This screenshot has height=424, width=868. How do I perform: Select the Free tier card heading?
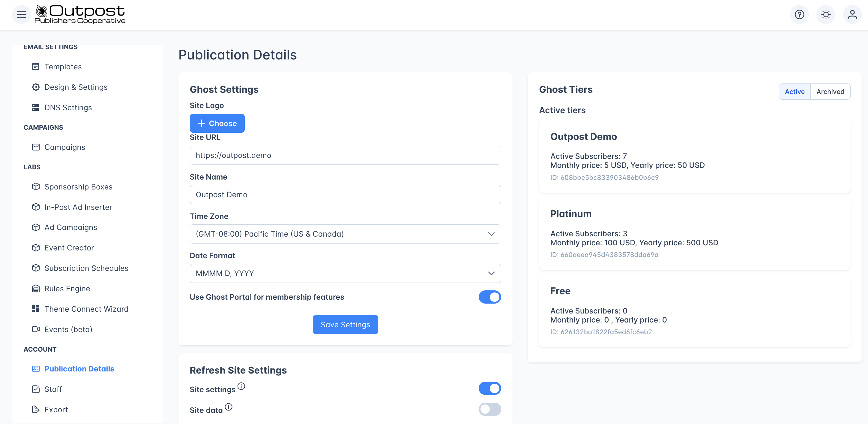pos(560,291)
